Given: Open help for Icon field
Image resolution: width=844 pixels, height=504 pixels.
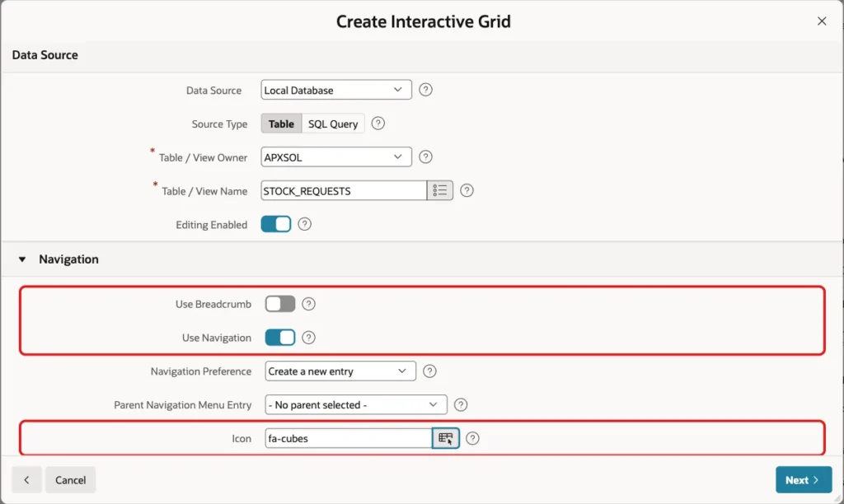Looking at the screenshot, I should pyautogui.click(x=472, y=438).
